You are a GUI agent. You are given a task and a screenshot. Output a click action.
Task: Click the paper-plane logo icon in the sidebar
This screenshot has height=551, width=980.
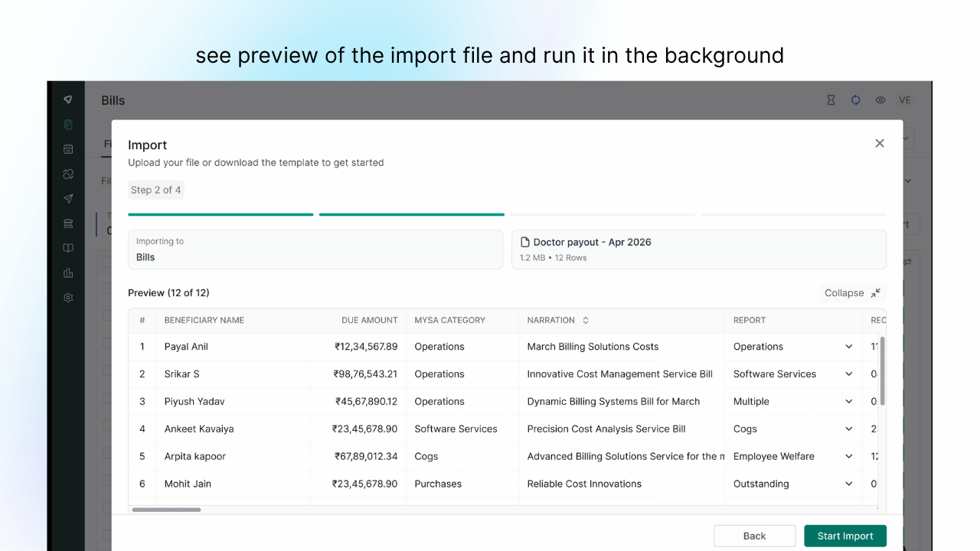pos(68,99)
